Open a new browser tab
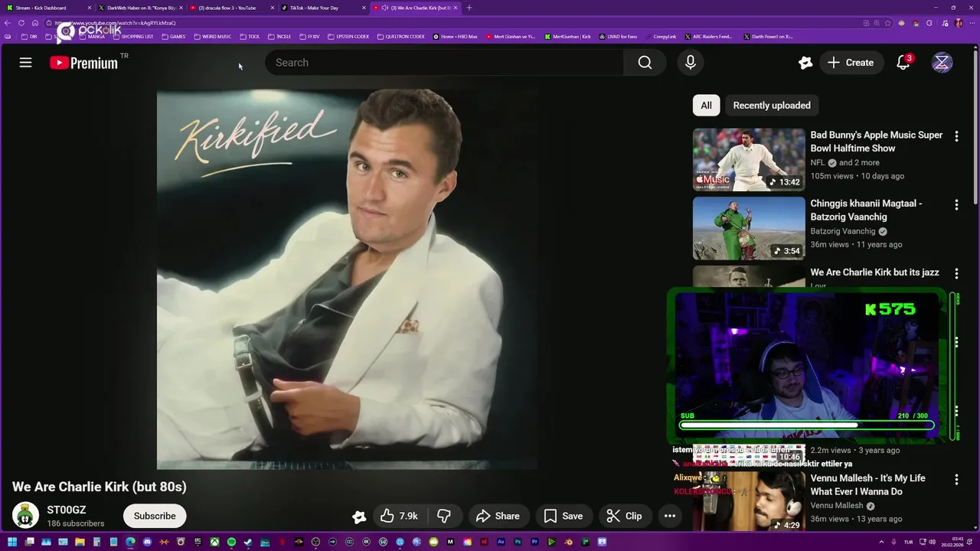Screen dimensions: 980x551 (469, 8)
